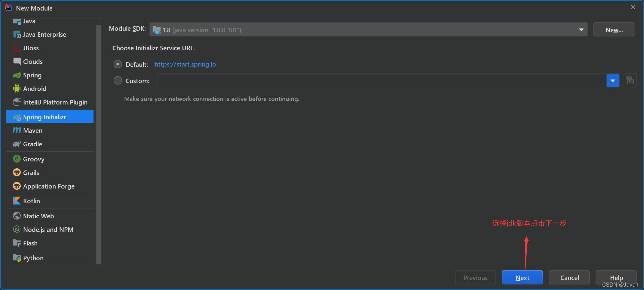
Task: Select the Default service URL radio button
Action: point(118,64)
